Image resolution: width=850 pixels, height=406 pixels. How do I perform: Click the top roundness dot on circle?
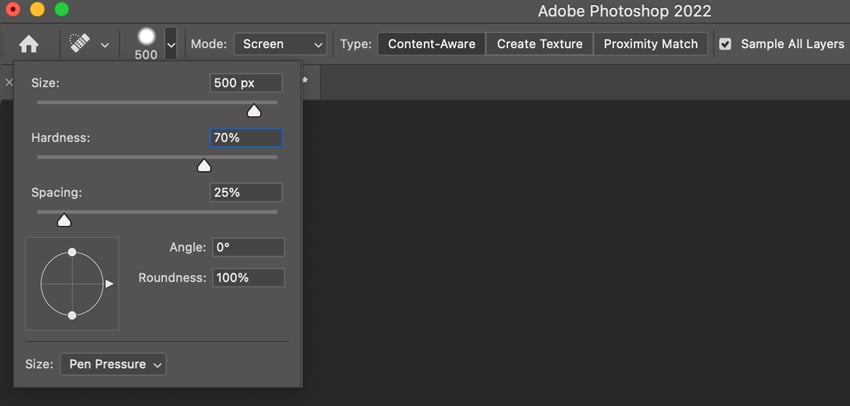click(72, 252)
